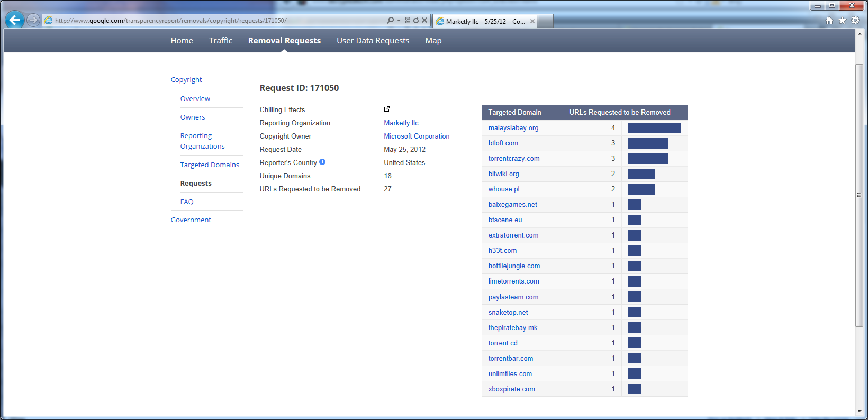The width and height of the screenshot is (868, 420).
Task: Open the unlimfiles.com domain link
Action: pos(510,373)
